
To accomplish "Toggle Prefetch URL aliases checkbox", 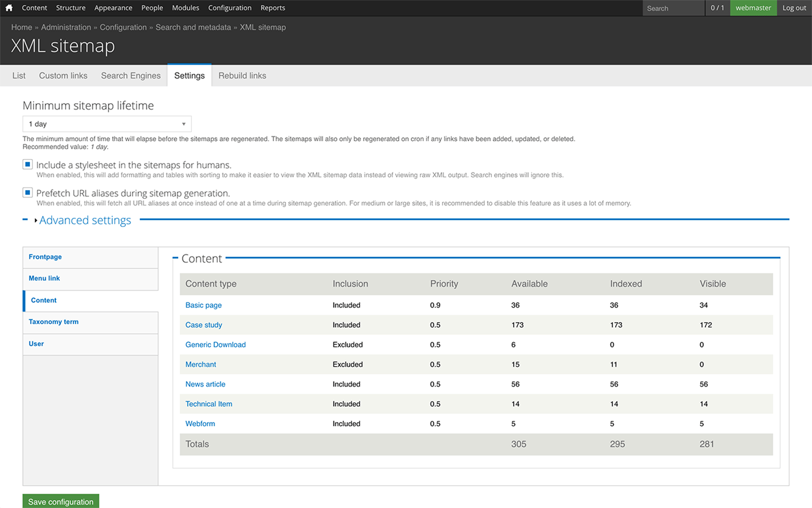I will 28,193.
